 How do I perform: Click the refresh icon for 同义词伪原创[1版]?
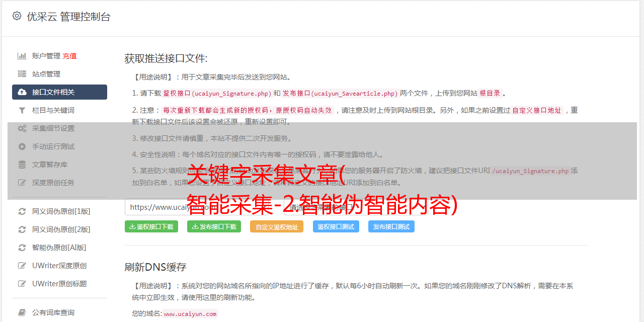[22, 211]
